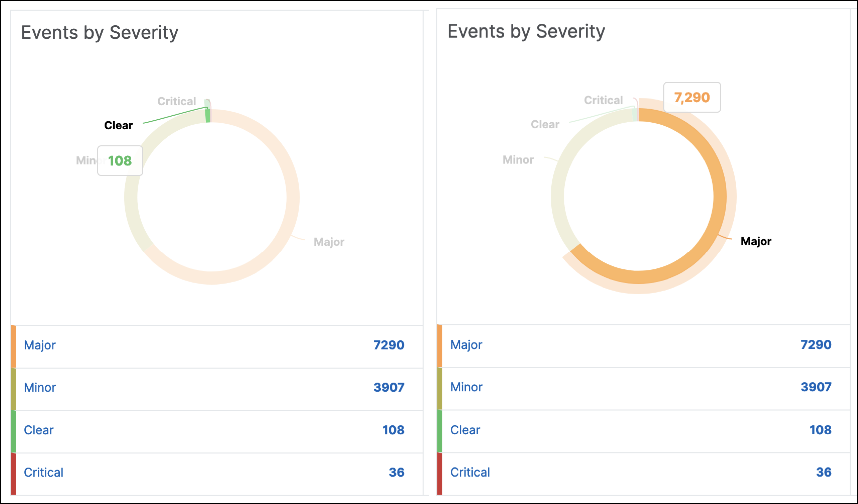Open Clear events link in left panel

[39, 430]
